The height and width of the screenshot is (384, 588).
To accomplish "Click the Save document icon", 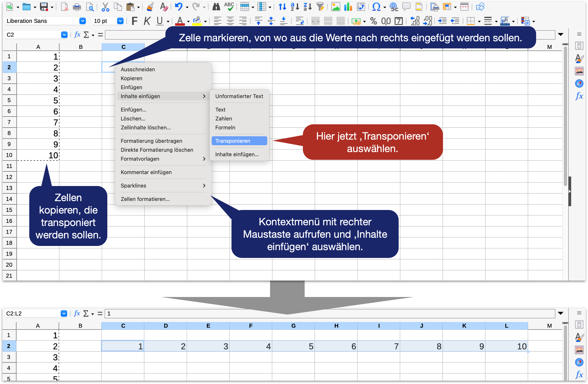I will 44,7.
